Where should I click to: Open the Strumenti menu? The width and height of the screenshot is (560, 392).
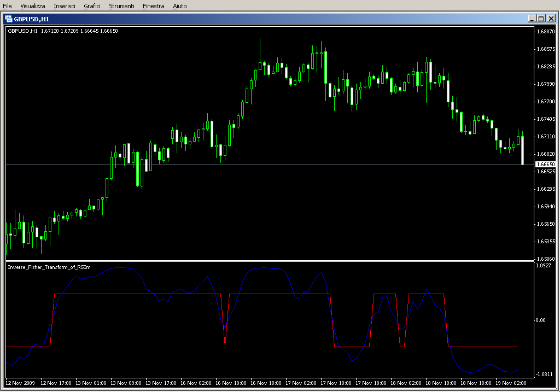pos(121,6)
